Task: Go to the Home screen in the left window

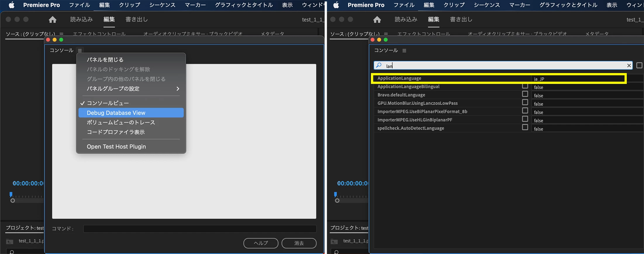Action: pos(53,20)
